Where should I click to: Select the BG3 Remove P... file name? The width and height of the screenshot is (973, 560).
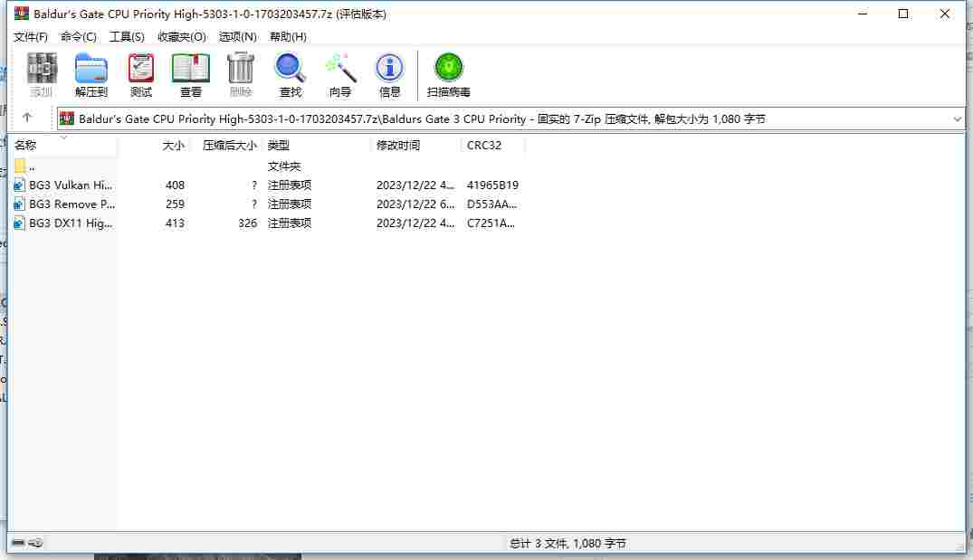click(x=72, y=204)
